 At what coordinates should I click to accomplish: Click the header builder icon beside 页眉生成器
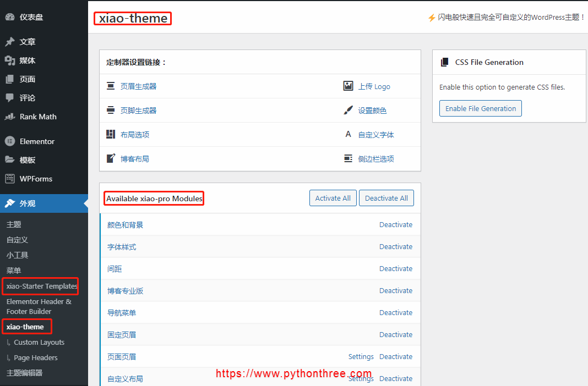[x=111, y=86]
